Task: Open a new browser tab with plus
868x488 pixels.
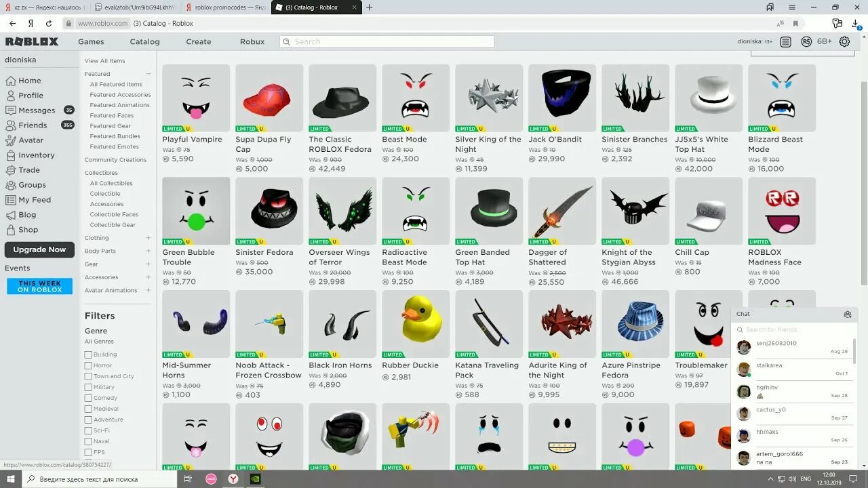Action: (x=369, y=7)
